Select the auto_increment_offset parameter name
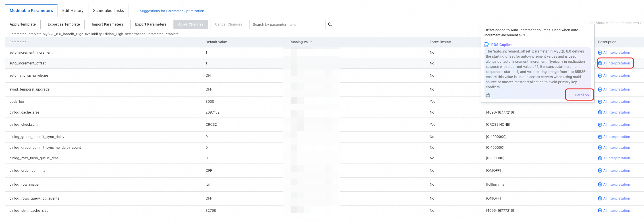Viewport: 644px width, 222px height. tap(28, 63)
